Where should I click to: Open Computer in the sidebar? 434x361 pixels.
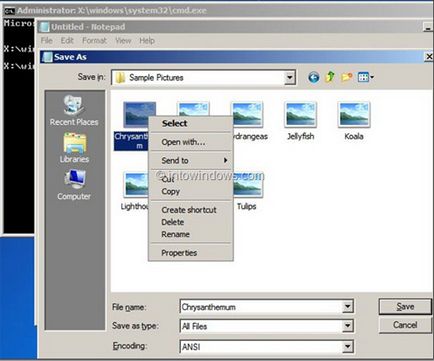74,185
